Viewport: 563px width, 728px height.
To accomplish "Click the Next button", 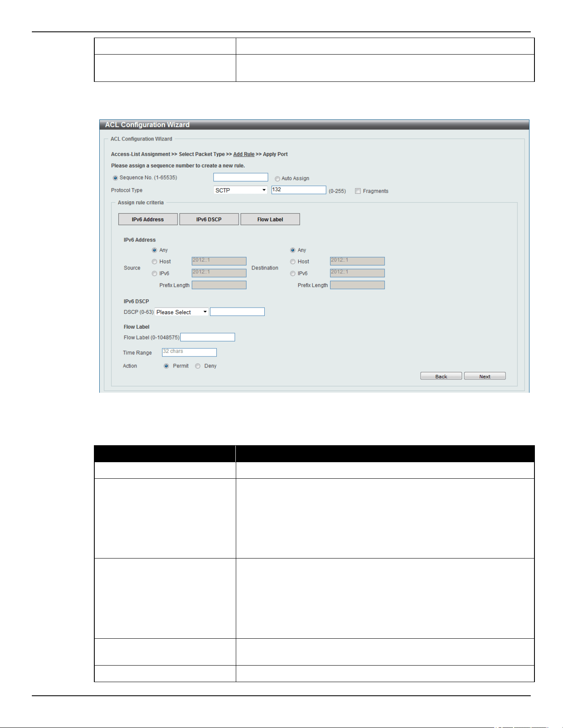I will pos(485,376).
